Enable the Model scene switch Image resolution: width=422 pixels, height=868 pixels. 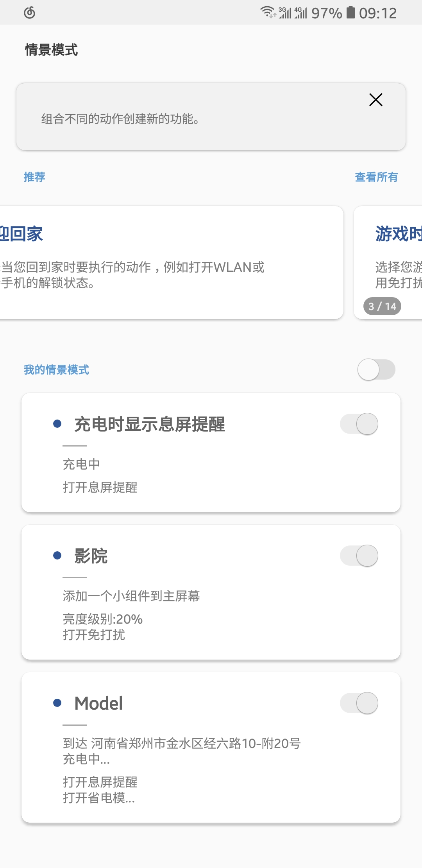coord(359,703)
